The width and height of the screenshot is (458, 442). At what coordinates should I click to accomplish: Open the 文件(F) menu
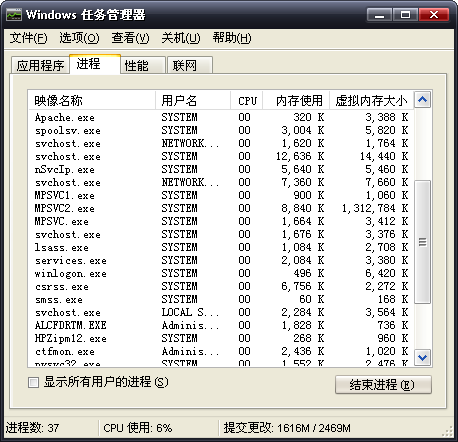coord(28,38)
